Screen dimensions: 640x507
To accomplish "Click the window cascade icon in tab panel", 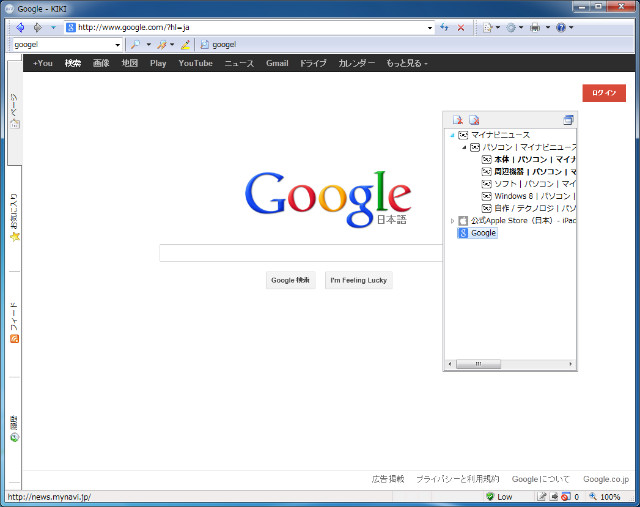I will click(x=568, y=120).
